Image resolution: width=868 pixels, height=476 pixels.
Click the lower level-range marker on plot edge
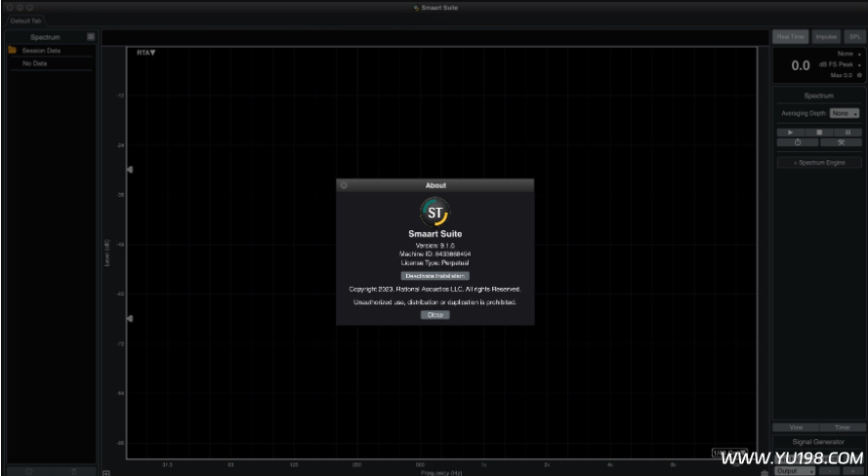tap(130, 318)
